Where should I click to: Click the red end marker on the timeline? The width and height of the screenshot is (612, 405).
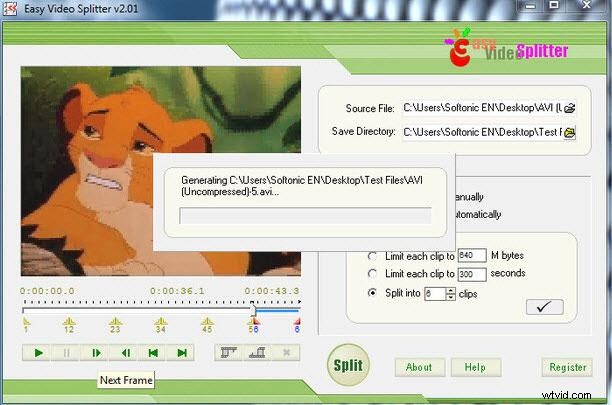click(x=297, y=325)
